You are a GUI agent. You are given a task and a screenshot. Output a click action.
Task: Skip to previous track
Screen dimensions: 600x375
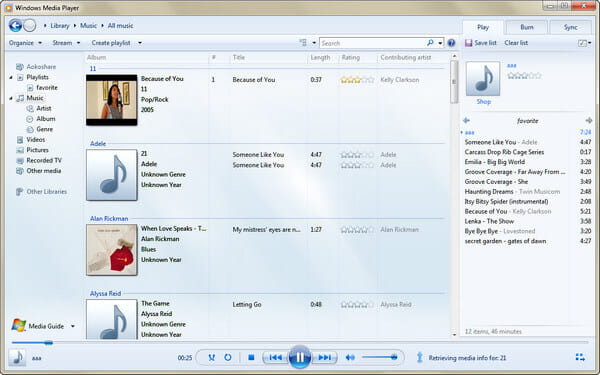tap(276, 357)
